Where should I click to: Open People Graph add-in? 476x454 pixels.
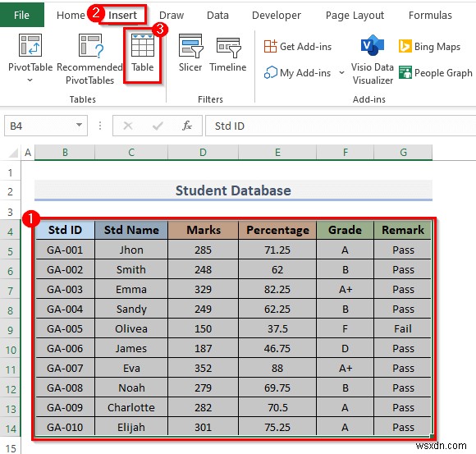tap(436, 73)
